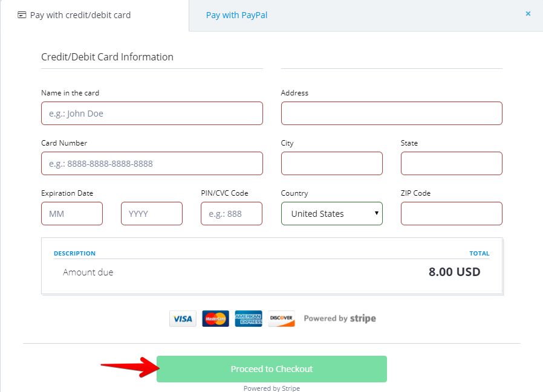Focus the Address input field
Image resolution: width=543 pixels, height=392 pixels.
coord(391,114)
